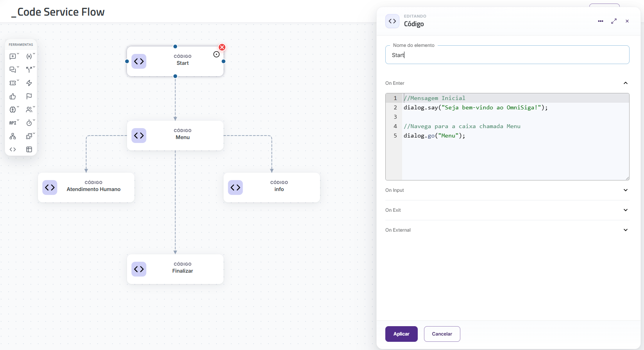Select the flag tool in Ferramentas

(x=29, y=96)
